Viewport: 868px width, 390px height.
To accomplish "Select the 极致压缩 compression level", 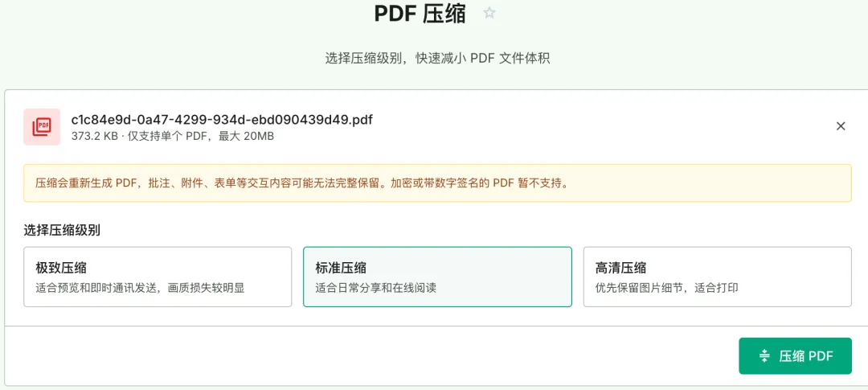I will pyautogui.click(x=158, y=277).
